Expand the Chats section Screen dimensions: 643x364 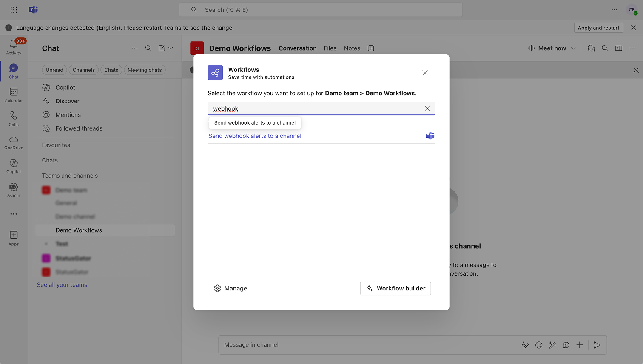tap(50, 160)
